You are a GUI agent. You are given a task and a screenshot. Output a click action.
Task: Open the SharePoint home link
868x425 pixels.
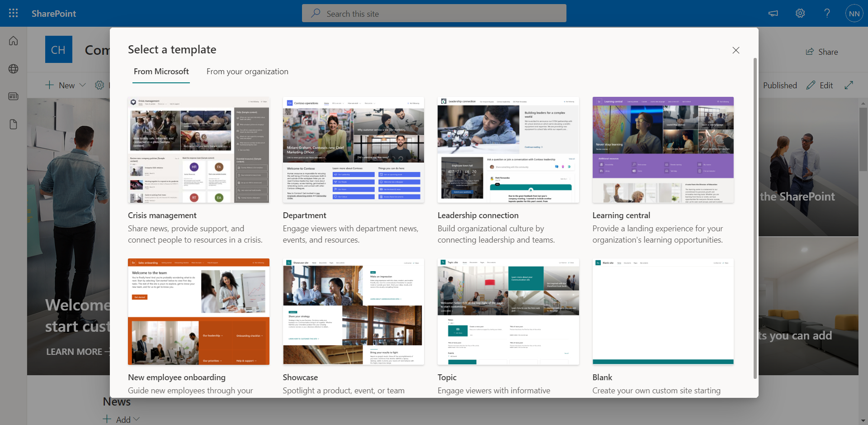[54, 14]
